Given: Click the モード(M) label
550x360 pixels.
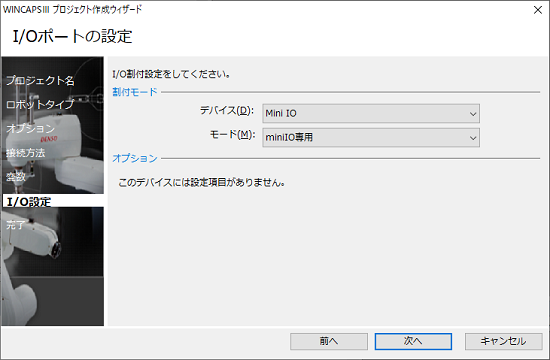Looking at the screenshot, I should tap(232, 134).
